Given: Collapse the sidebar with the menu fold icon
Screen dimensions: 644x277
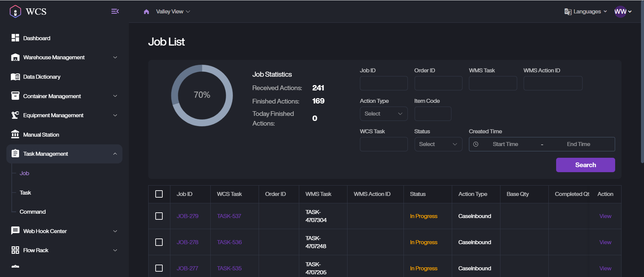Looking at the screenshot, I should (x=115, y=11).
